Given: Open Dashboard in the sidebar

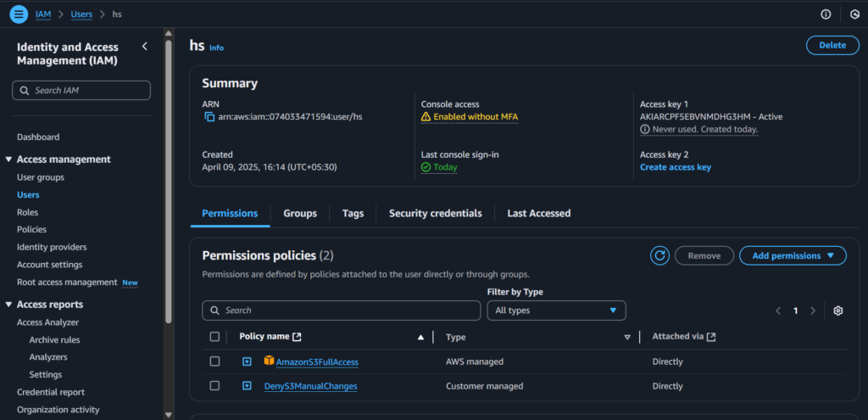Looking at the screenshot, I should [x=38, y=137].
